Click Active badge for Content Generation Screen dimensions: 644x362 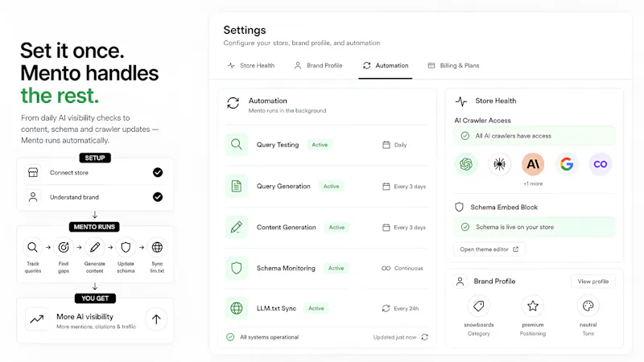point(336,228)
